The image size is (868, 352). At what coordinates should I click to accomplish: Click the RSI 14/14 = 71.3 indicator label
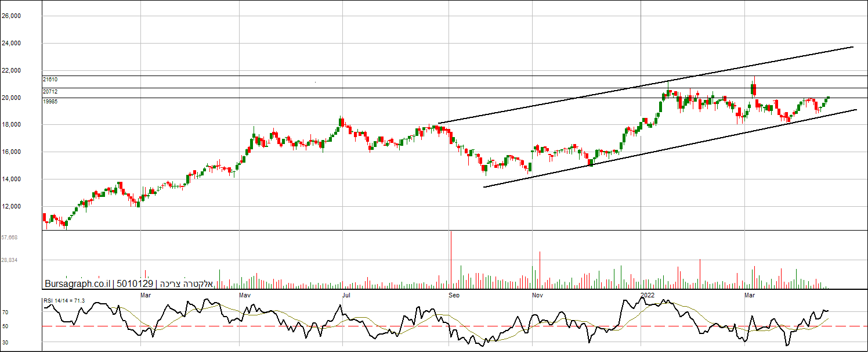64,300
